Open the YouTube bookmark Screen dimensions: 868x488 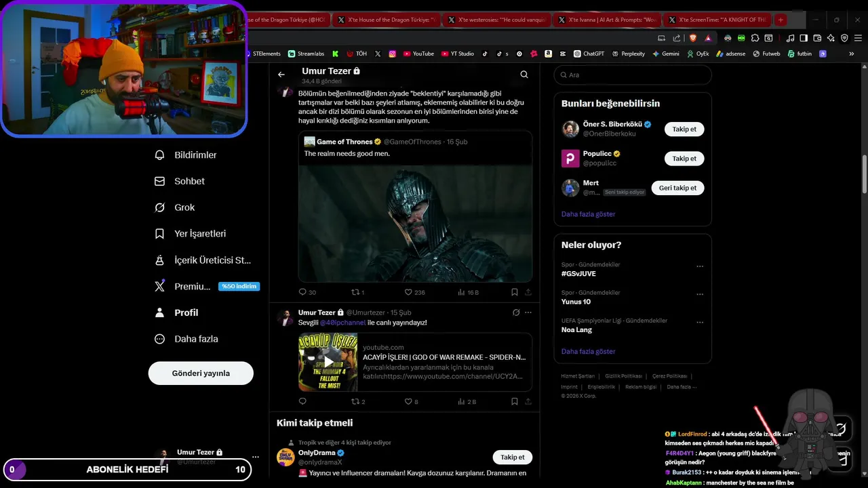(x=418, y=54)
